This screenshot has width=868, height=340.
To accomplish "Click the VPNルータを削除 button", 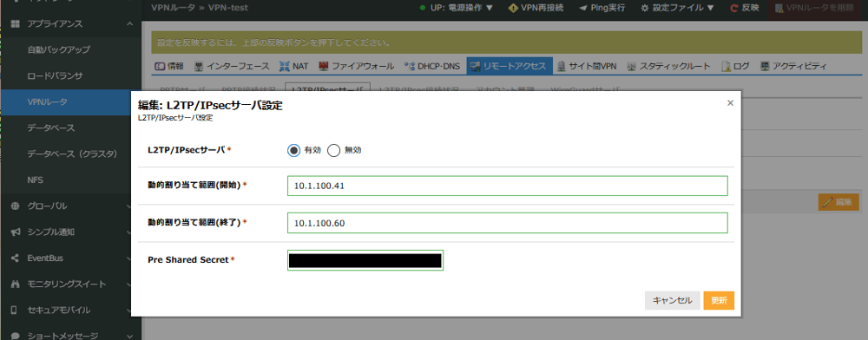I will point(815,9).
